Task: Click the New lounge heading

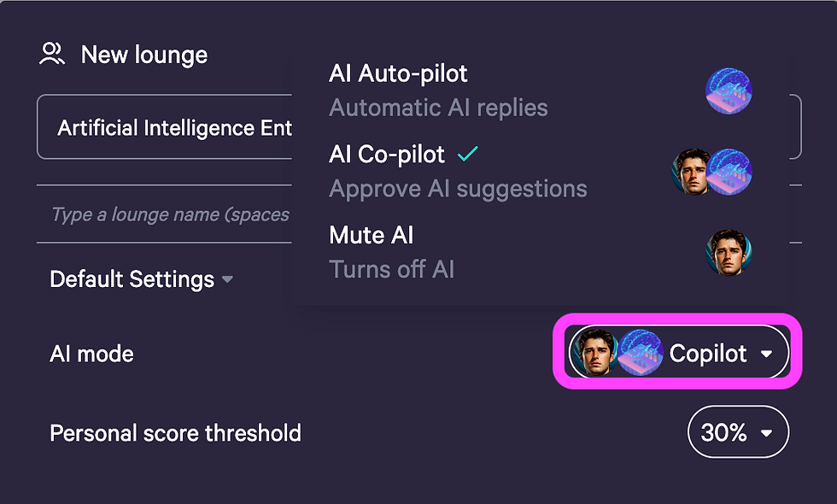Action: (144, 55)
